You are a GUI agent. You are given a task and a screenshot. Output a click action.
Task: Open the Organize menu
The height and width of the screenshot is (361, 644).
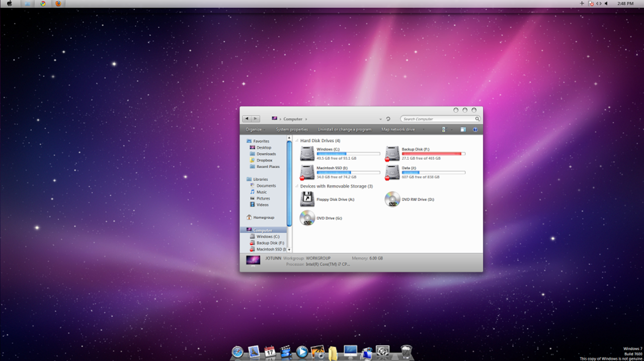255,129
